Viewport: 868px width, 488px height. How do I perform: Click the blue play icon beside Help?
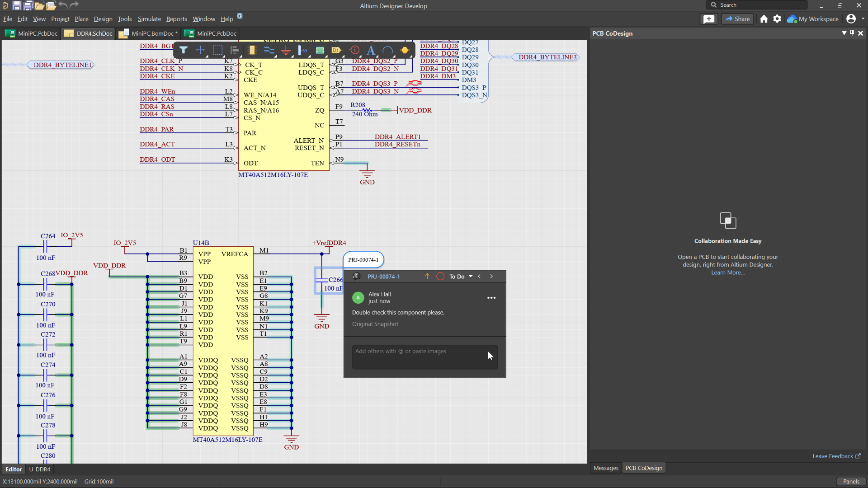(x=240, y=16)
